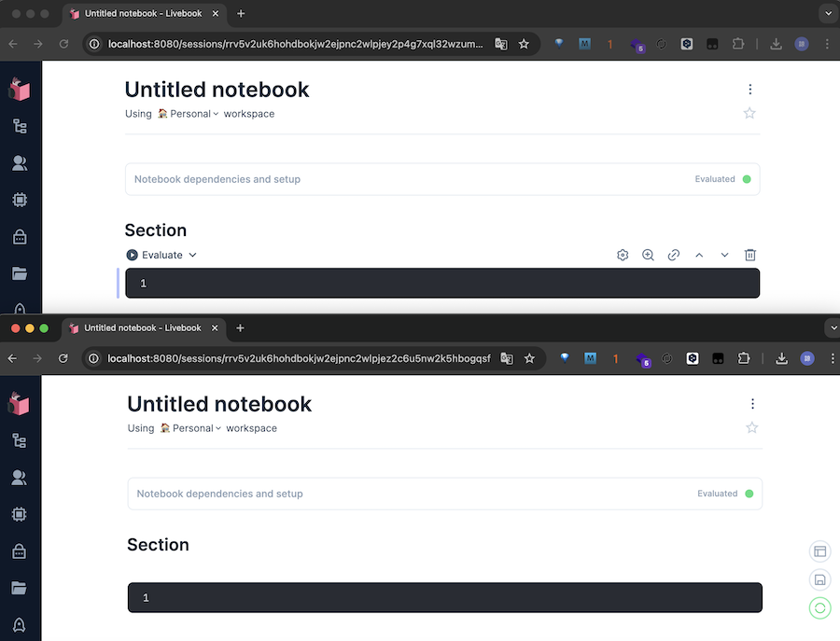Open downloads icon in bottom browser window
The image size is (840, 641).
(781, 358)
